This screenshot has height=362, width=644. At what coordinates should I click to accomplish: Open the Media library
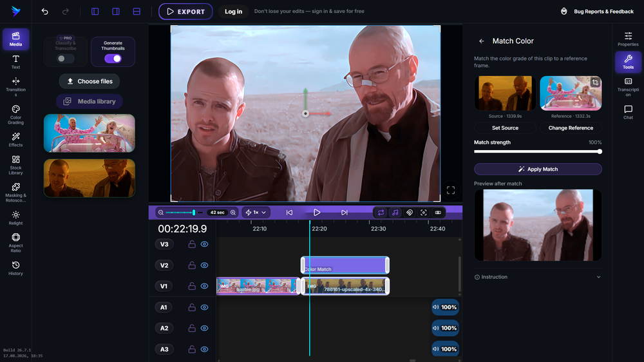click(x=89, y=102)
